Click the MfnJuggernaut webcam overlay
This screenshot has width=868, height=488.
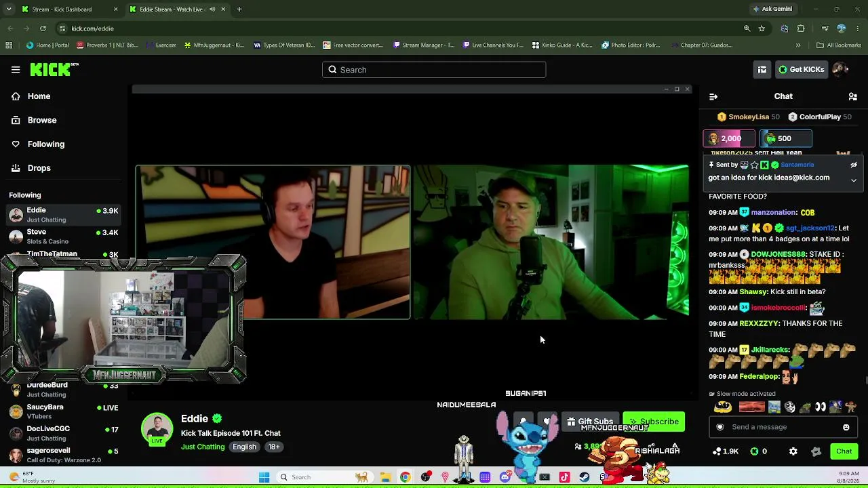pyautogui.click(x=123, y=319)
